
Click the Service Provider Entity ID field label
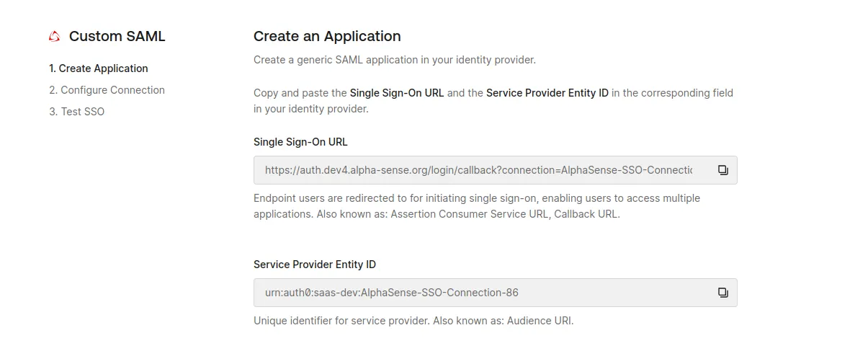pos(315,265)
